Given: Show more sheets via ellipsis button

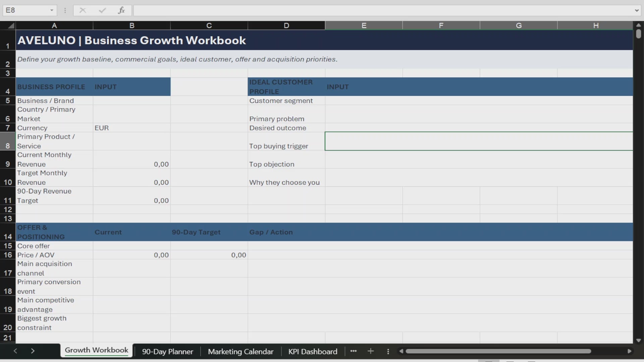Looking at the screenshot, I should pyautogui.click(x=353, y=351).
